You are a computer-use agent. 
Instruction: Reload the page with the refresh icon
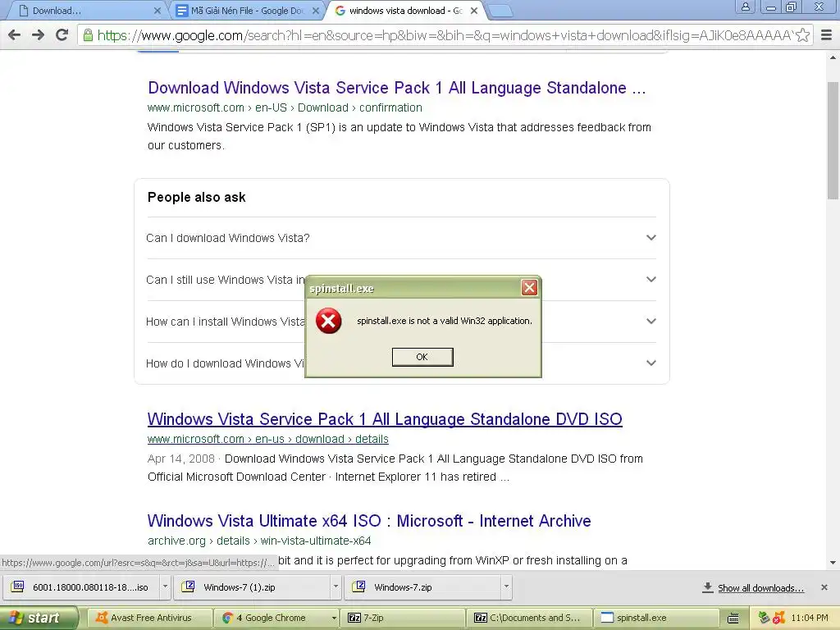coord(62,35)
